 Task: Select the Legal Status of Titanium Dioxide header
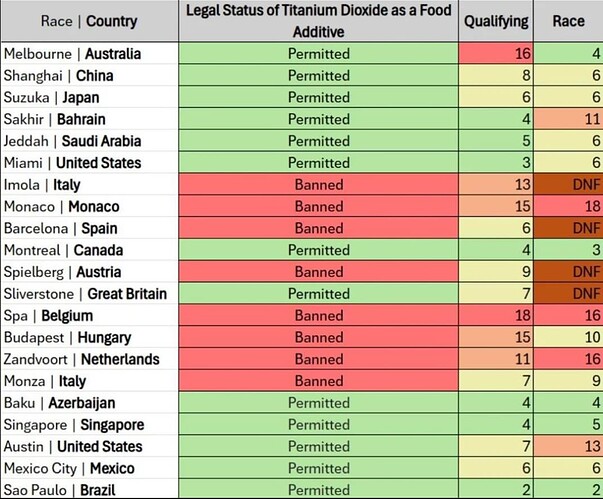(x=319, y=21)
